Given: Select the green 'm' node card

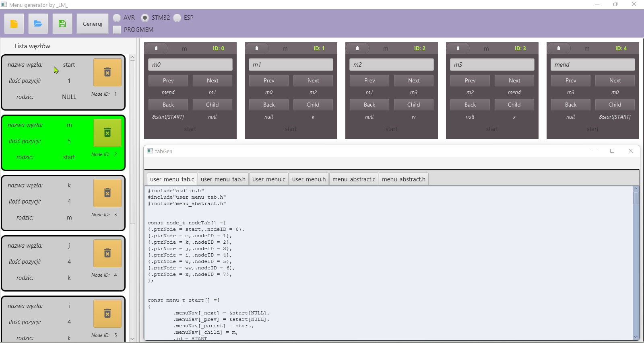Looking at the screenshot, I should (63, 143).
